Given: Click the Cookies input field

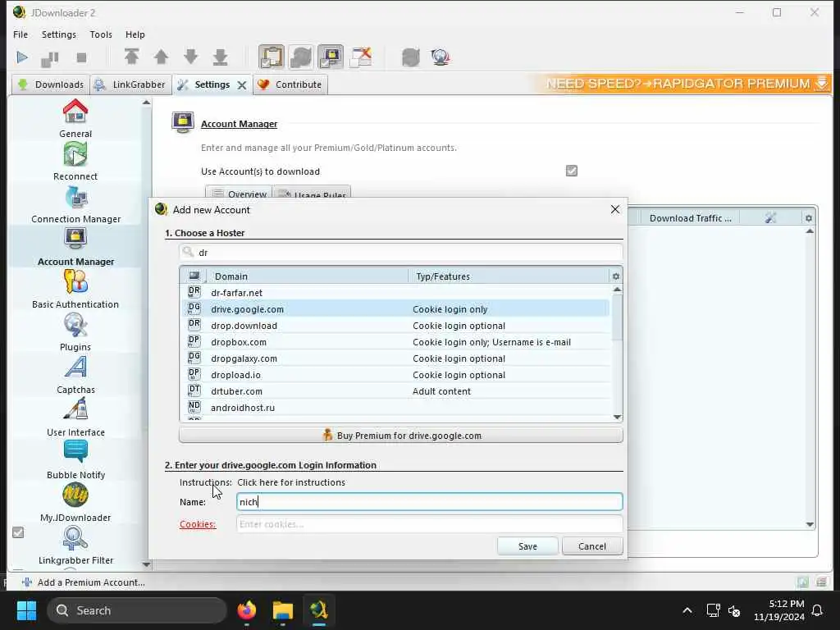Looking at the screenshot, I should (x=430, y=524).
